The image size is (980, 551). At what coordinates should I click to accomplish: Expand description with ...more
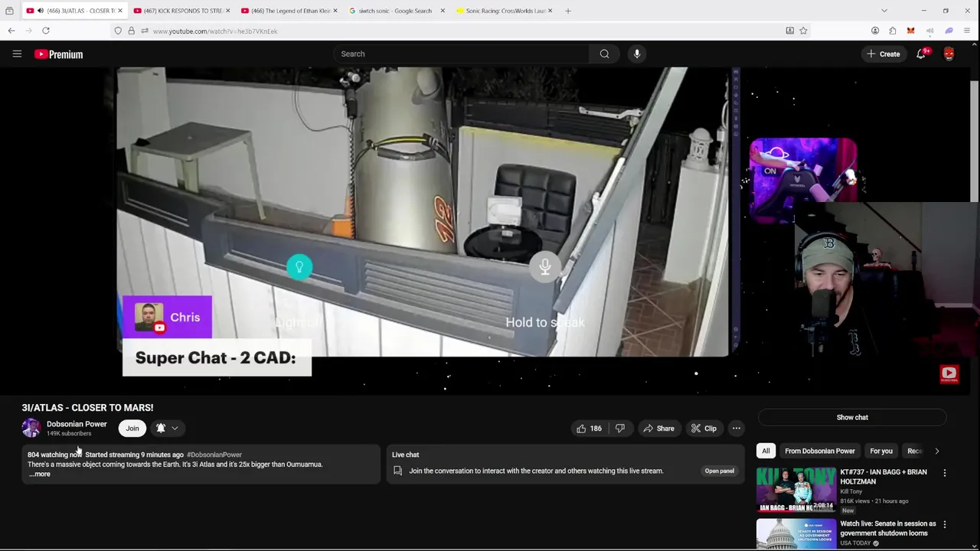(x=40, y=474)
